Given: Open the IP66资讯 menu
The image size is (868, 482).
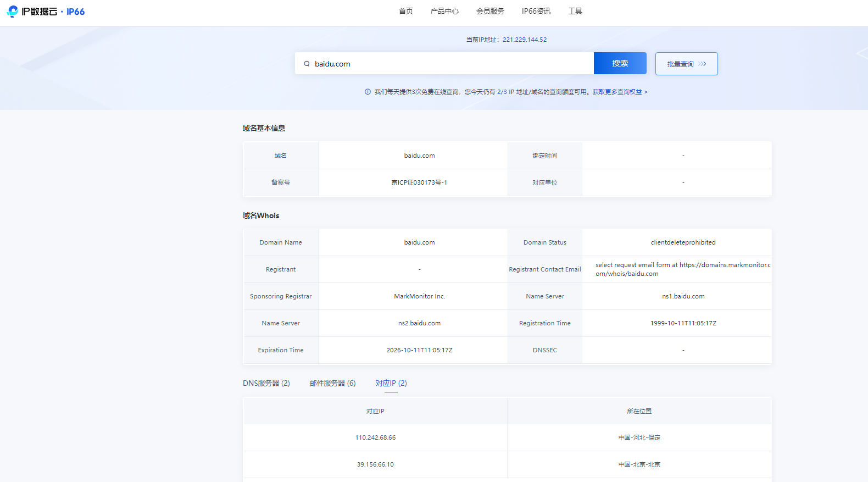Looking at the screenshot, I should 536,11.
